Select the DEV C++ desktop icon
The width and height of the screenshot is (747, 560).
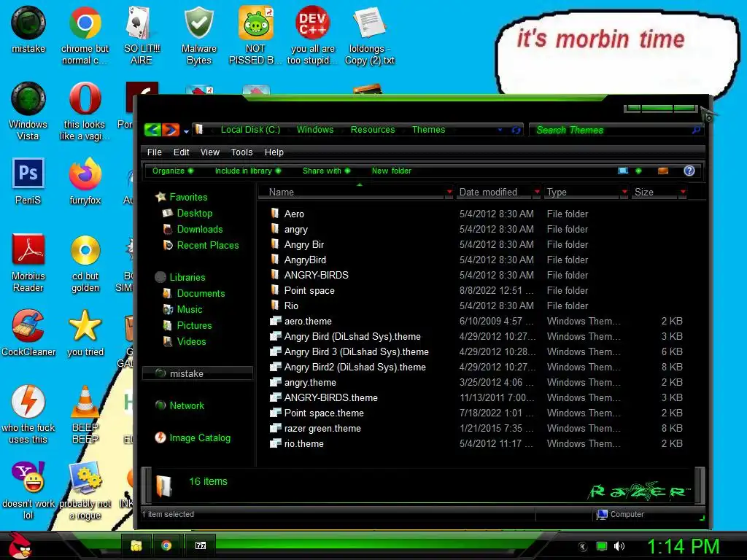[x=312, y=35]
